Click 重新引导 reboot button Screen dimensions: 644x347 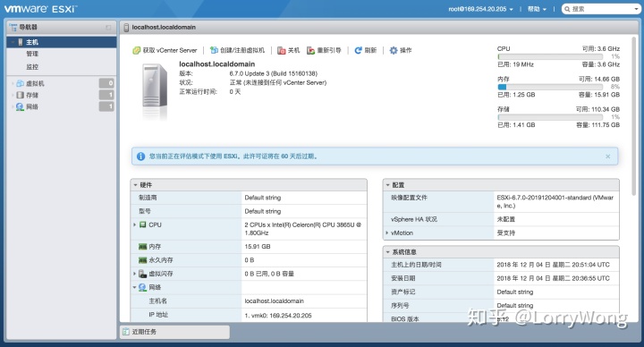pos(324,50)
